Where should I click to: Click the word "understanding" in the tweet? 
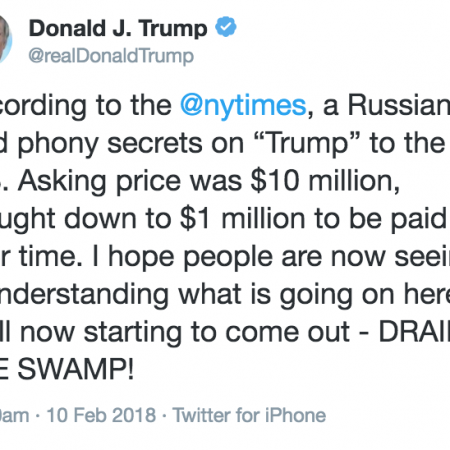click(x=84, y=295)
